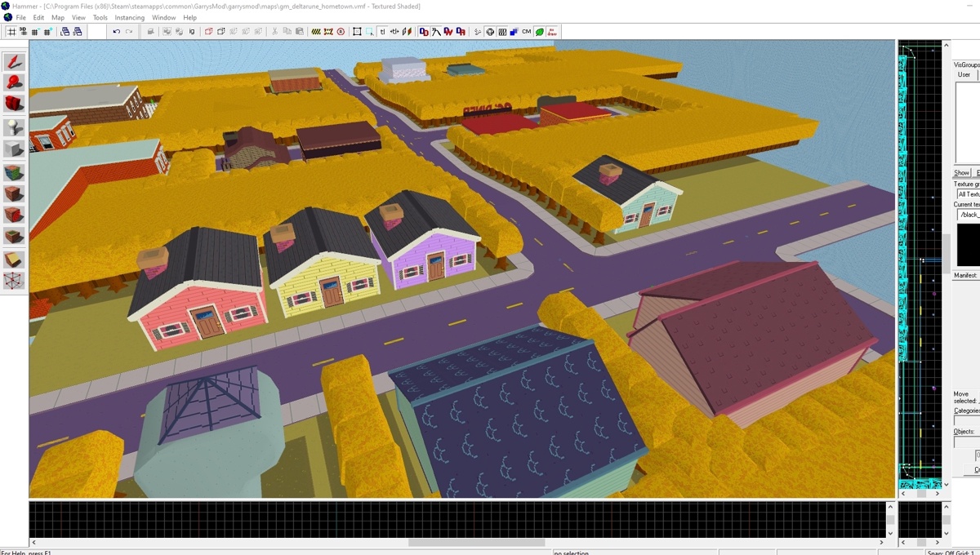Click the Copy toolbar icon
Viewport: 980px width, 555px height.
pos(287,32)
